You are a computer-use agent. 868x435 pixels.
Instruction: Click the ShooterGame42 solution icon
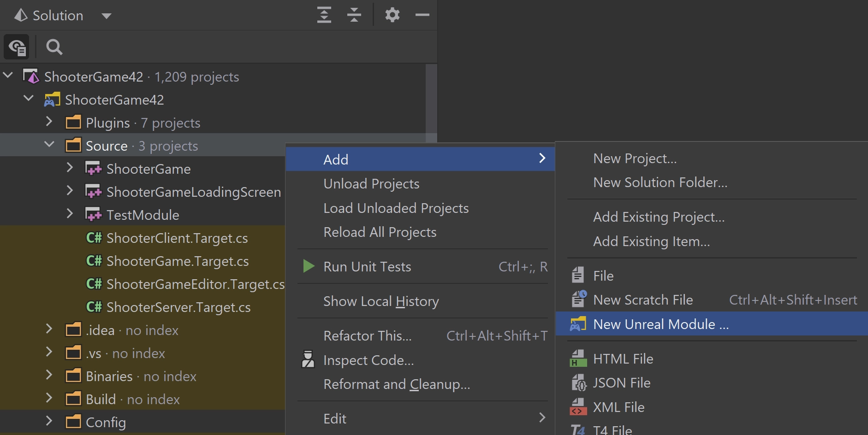click(31, 76)
